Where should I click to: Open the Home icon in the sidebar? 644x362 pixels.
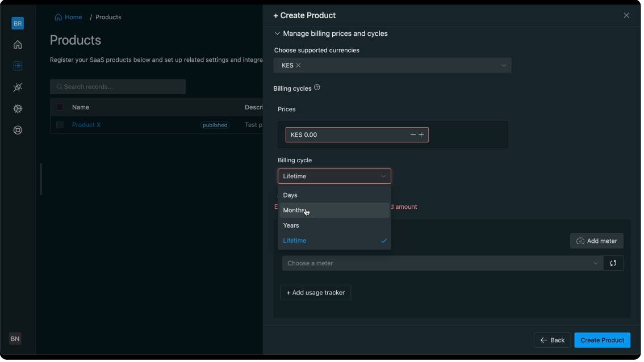click(x=18, y=45)
